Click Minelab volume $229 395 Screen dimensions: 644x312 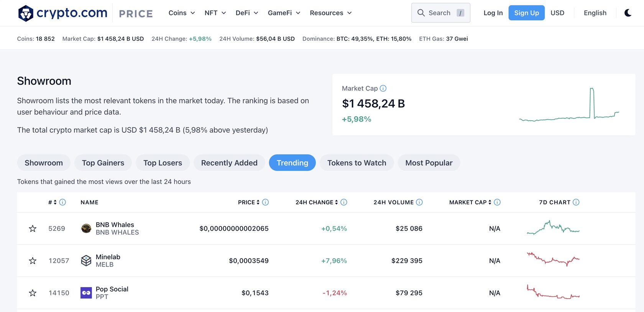click(x=407, y=261)
